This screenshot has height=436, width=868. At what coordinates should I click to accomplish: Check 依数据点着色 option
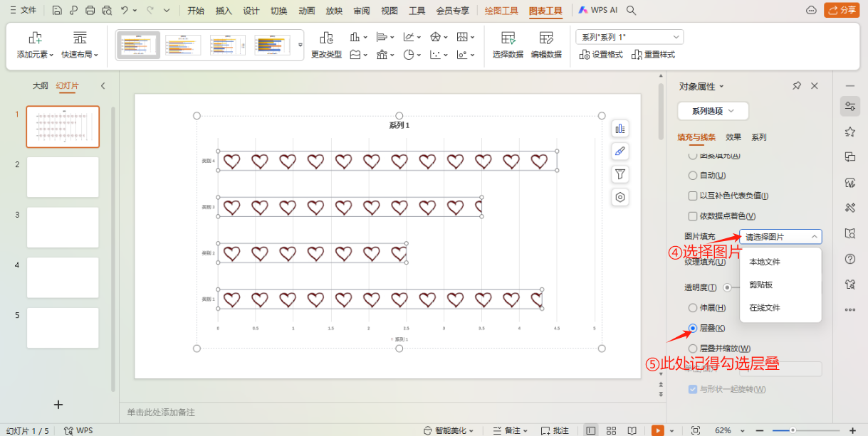click(692, 216)
